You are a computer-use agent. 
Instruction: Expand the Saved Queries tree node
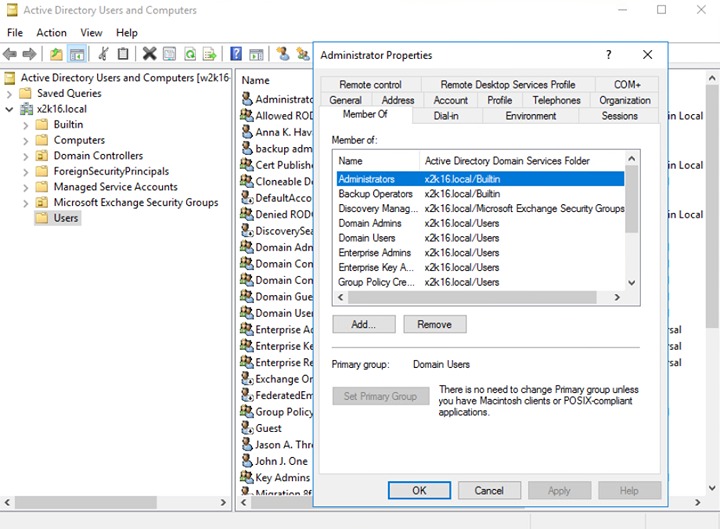[10, 94]
